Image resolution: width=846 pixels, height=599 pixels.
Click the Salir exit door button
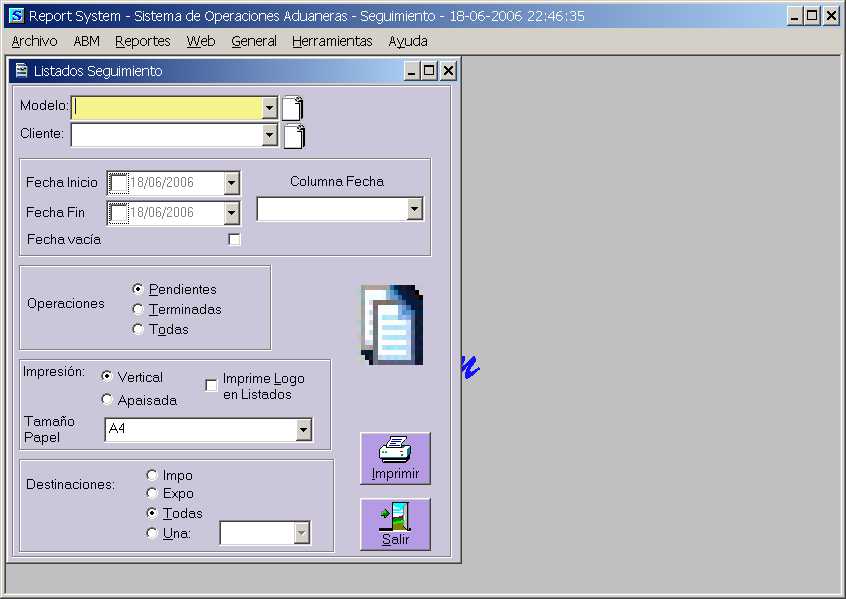[x=395, y=524]
